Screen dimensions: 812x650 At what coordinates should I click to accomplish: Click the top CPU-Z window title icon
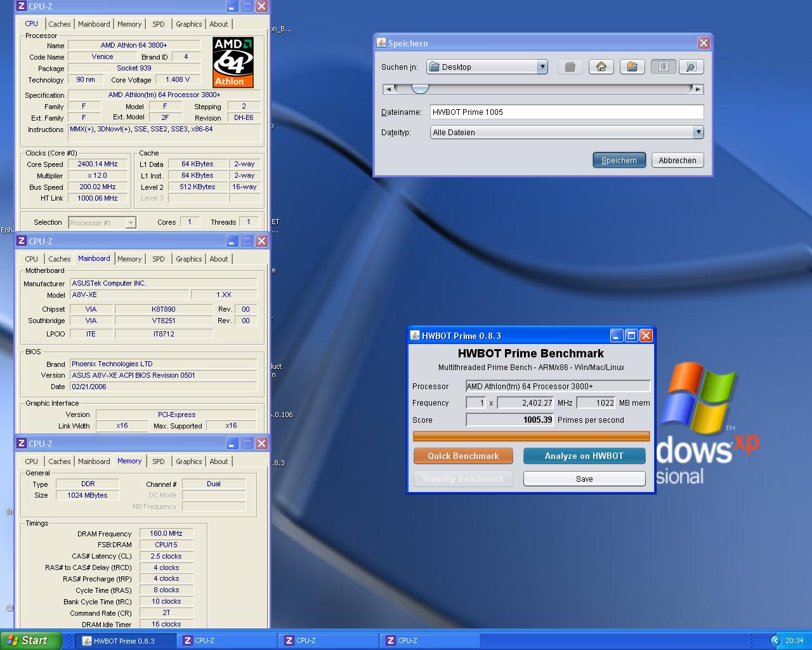click(22, 6)
